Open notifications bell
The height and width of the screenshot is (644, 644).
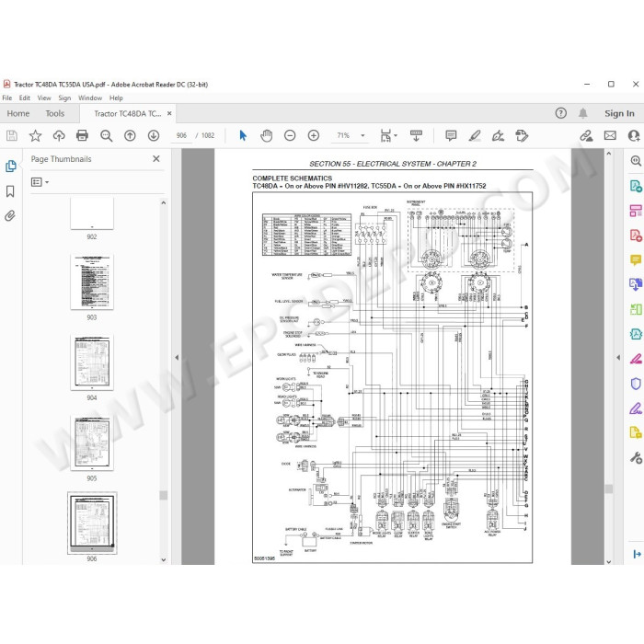(582, 113)
